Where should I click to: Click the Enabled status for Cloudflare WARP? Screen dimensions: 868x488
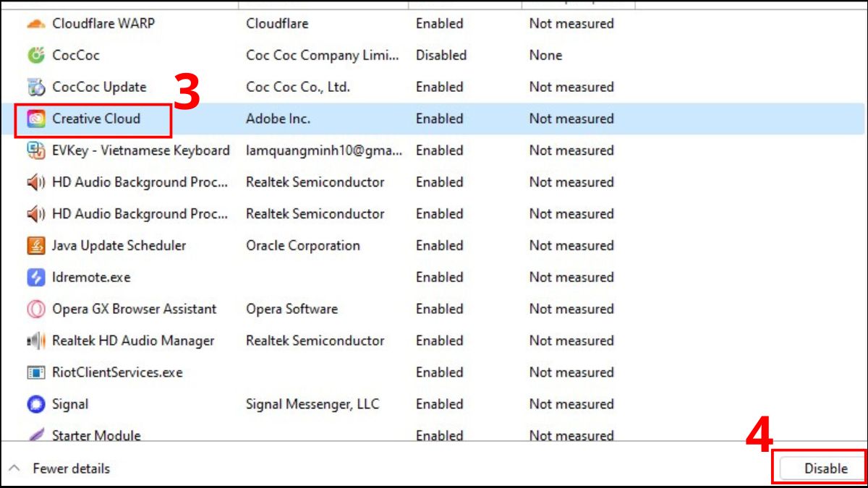[439, 23]
